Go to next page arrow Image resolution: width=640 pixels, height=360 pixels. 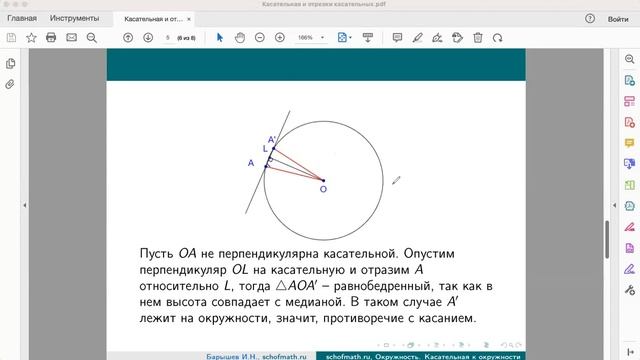click(148, 38)
